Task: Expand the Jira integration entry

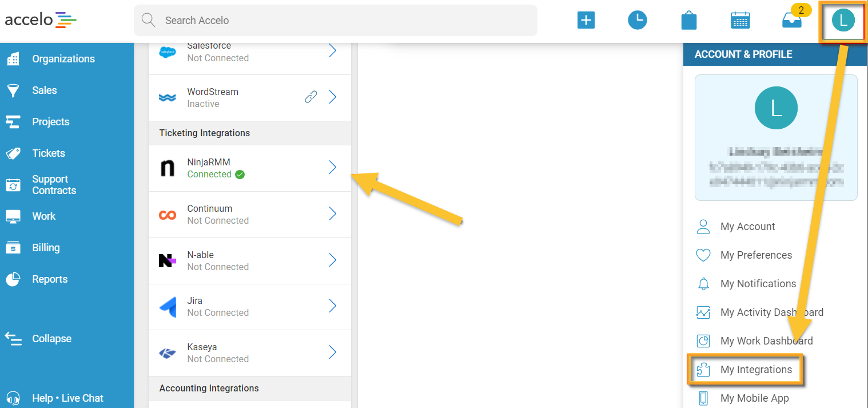Action: pyautogui.click(x=332, y=306)
